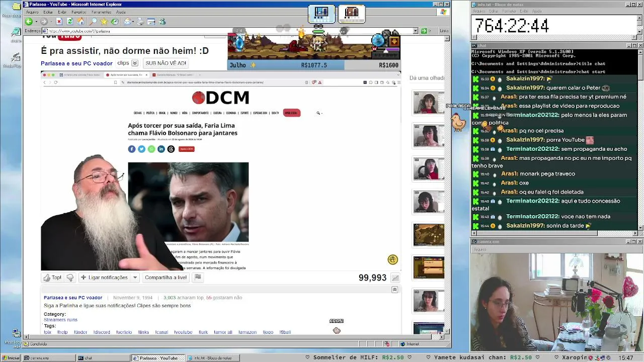This screenshot has height=362, width=644.
Task: Click the !sorteio tag link
Action: (x=124, y=332)
